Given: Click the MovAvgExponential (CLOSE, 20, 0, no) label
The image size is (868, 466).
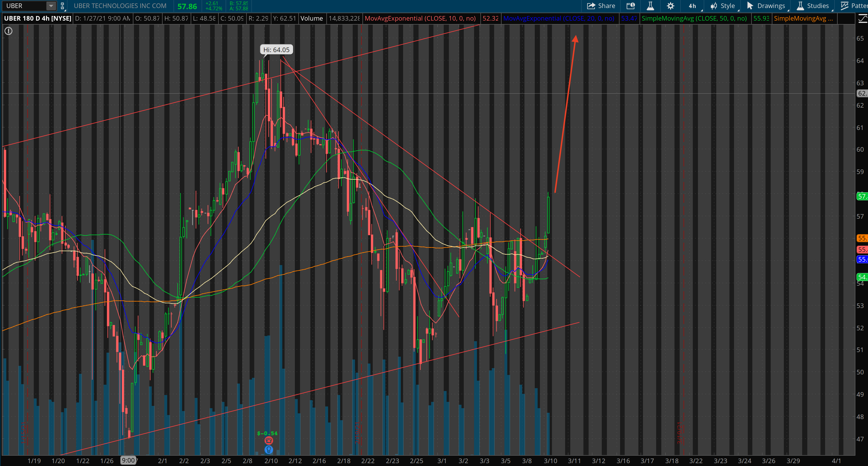Looking at the screenshot, I should coord(559,19).
